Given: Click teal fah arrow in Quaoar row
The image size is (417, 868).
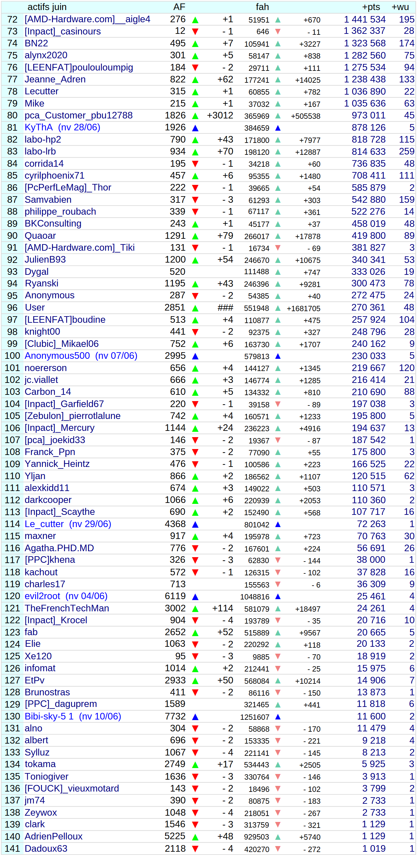Looking at the screenshot, I should [x=278, y=237].
